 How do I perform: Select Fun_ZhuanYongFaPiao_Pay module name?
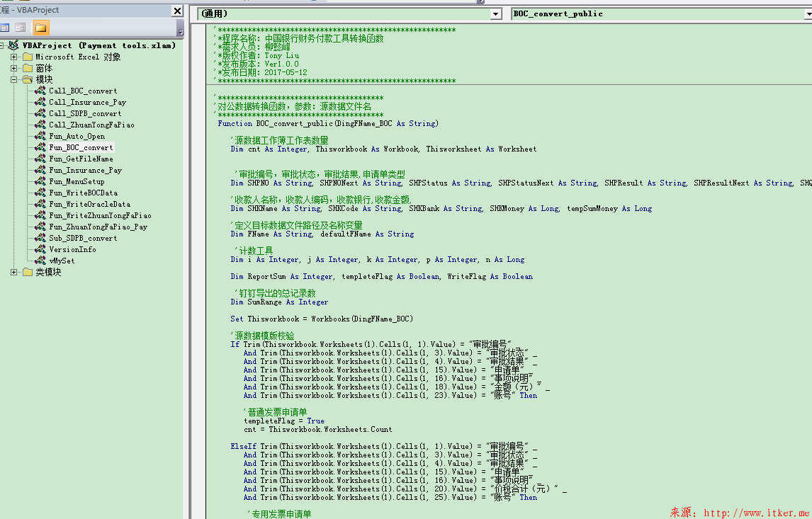(98, 227)
